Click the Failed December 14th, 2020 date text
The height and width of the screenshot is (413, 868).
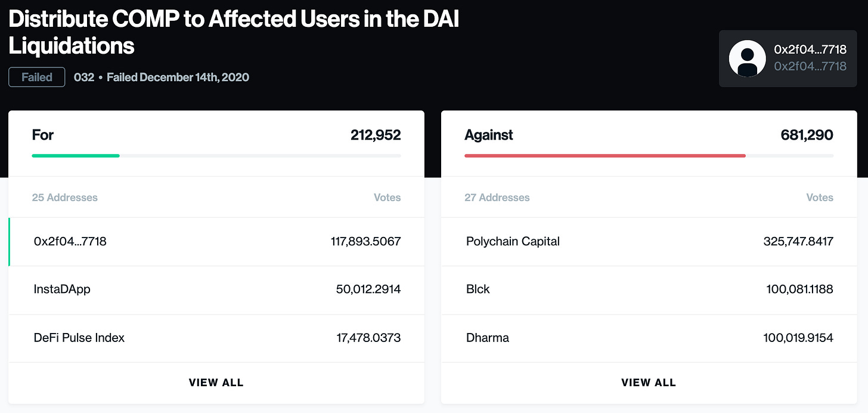178,77
